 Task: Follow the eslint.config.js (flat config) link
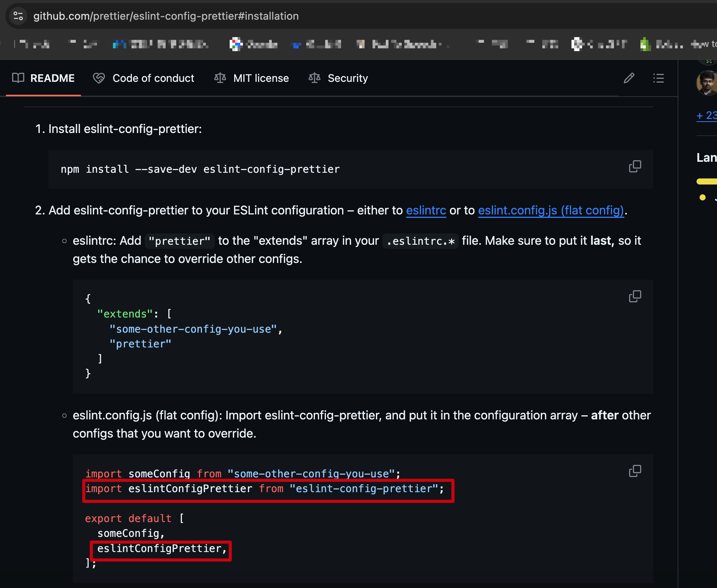[551, 210]
